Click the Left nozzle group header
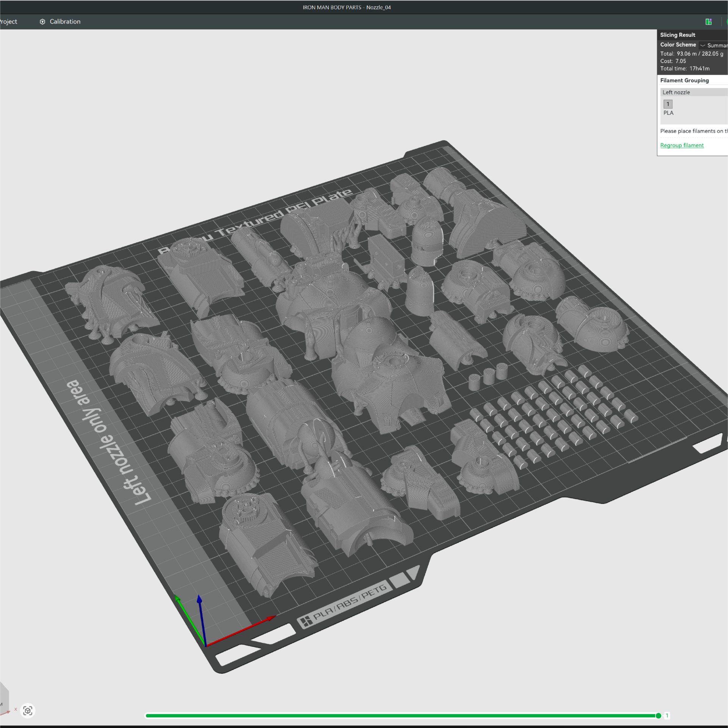This screenshot has height=728, width=728. [x=676, y=92]
